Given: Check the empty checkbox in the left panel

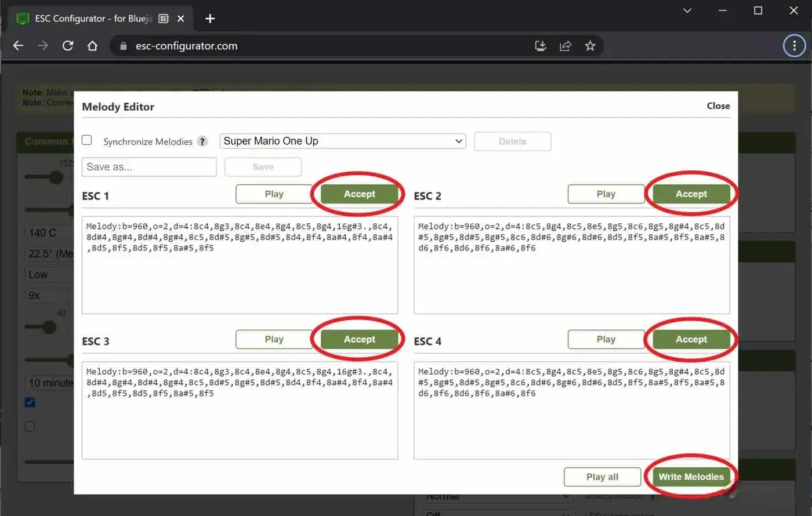Looking at the screenshot, I should (x=30, y=426).
